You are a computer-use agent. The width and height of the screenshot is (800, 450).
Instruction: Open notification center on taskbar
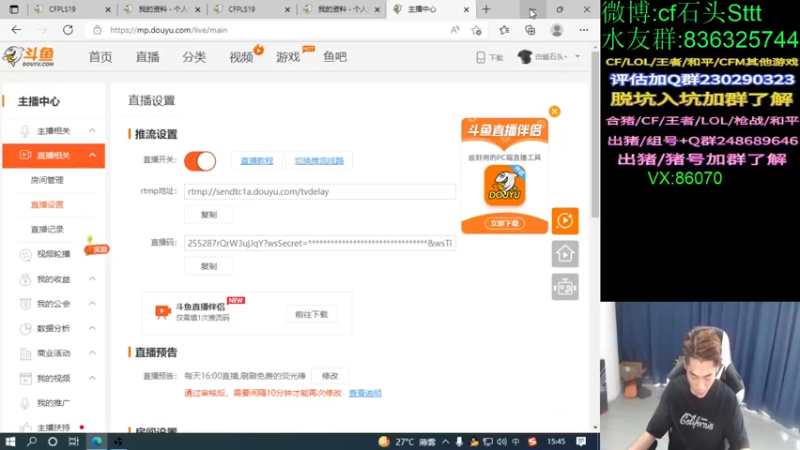(x=581, y=441)
